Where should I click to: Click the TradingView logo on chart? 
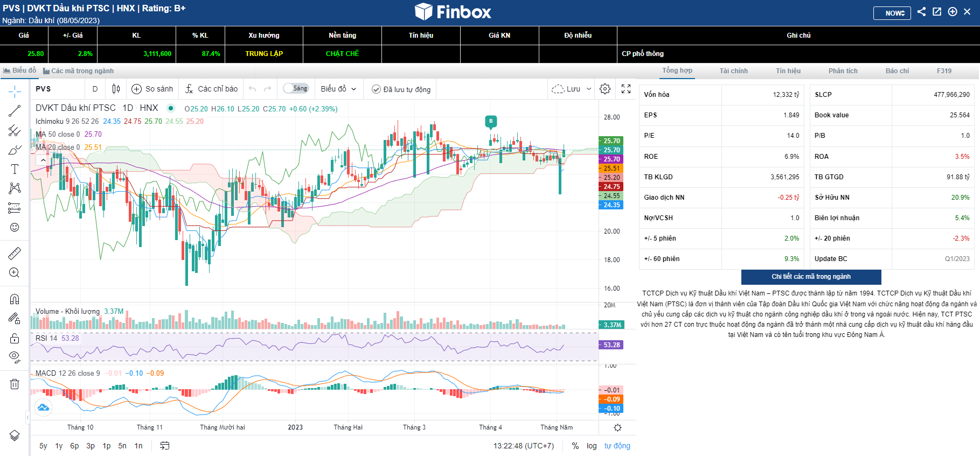pyautogui.click(x=44, y=407)
